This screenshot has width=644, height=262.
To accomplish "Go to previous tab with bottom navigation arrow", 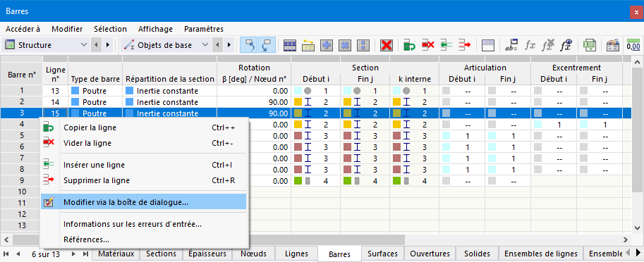I will pos(18,254).
